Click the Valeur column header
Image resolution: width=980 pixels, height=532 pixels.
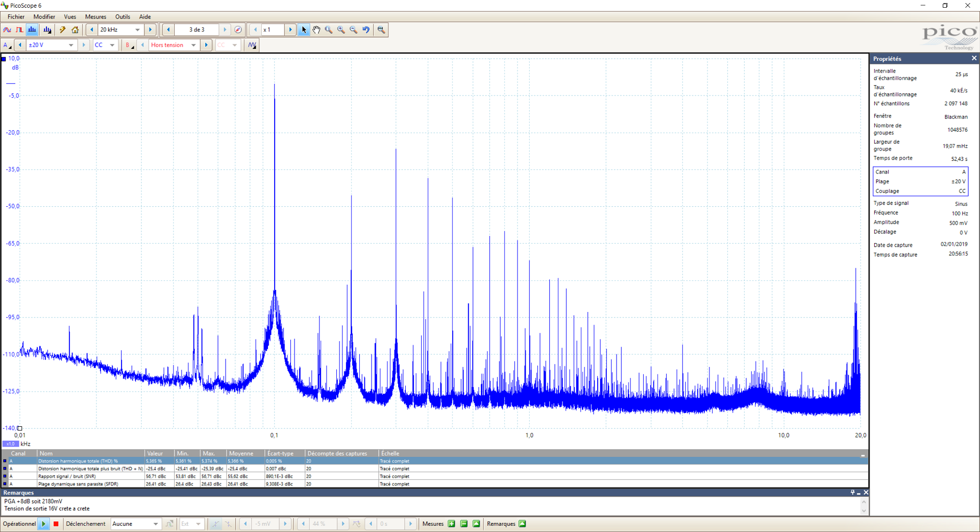pyautogui.click(x=159, y=453)
